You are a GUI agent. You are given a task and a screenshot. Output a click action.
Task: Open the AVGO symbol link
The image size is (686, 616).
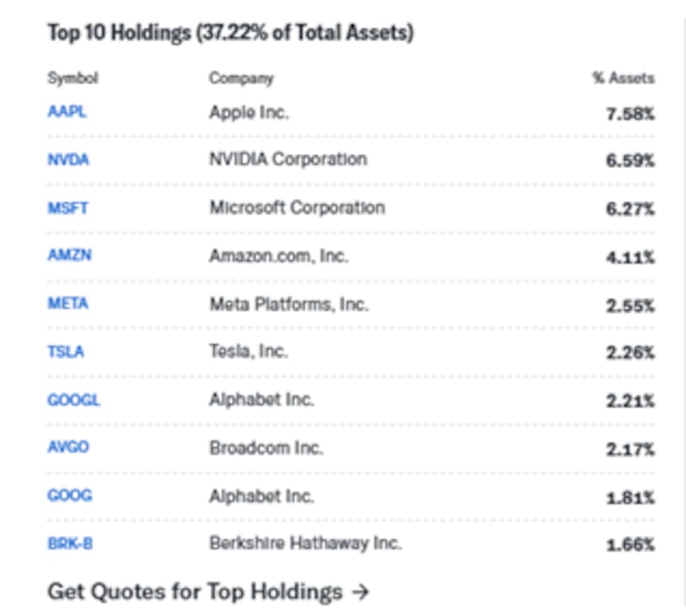tap(69, 448)
